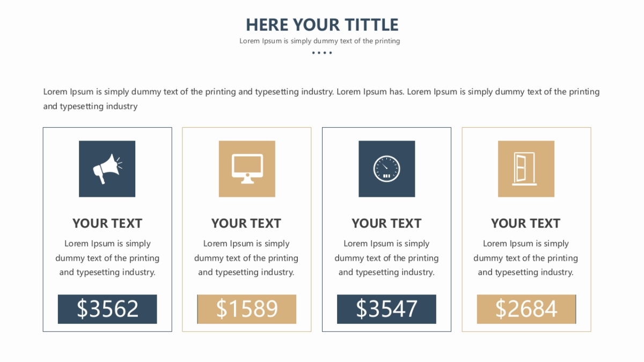Click the description text in megaphone card
Screen dimensions: 644x362
click(x=107, y=258)
